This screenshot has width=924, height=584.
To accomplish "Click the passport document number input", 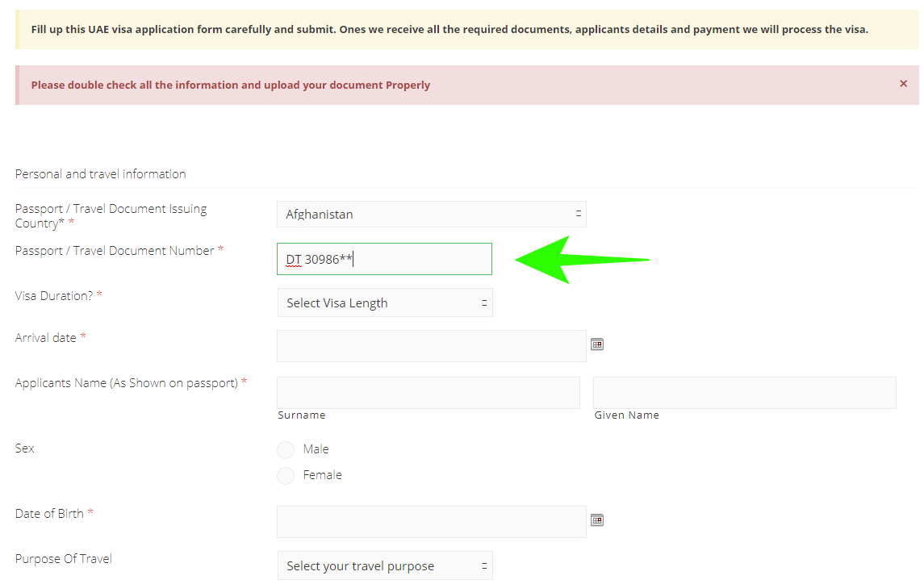I will click(x=384, y=258).
